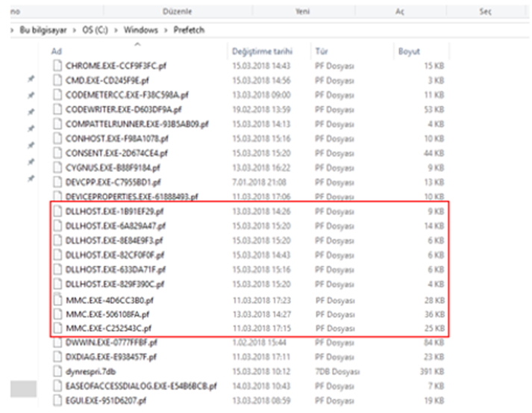532x413 pixels.
Task: Click file icon of DEVICEPROPERTIES.EXE-61888493.pf
Action: (57, 196)
